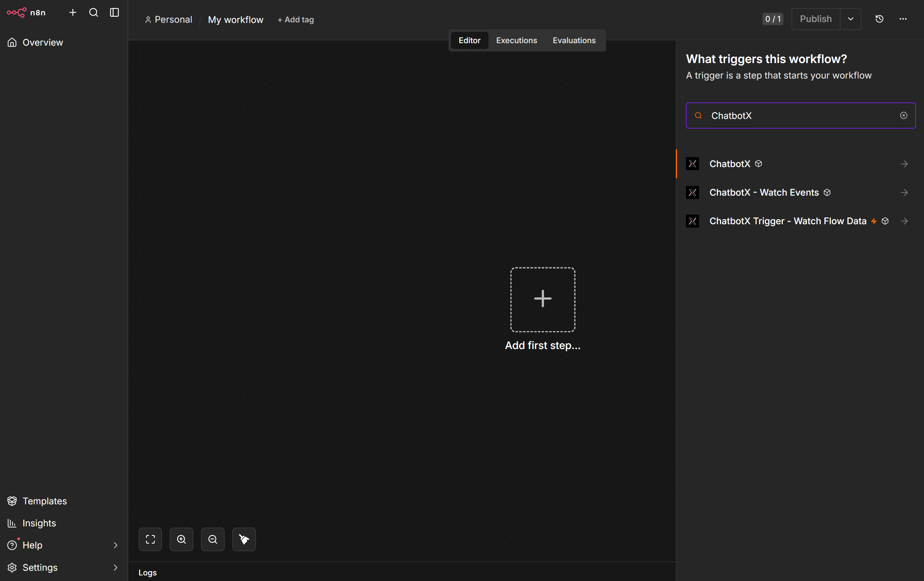Click the Help question mark icon
The image size is (924, 581).
point(12,545)
